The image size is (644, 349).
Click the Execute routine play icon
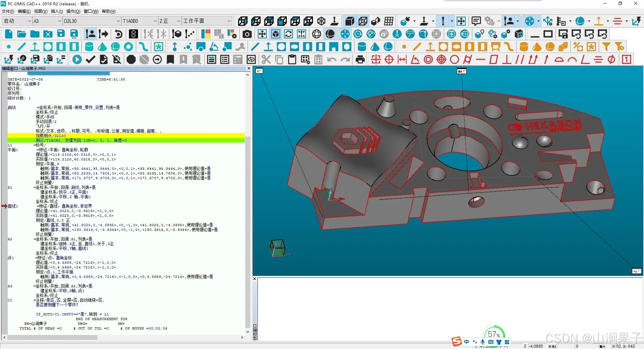[x=77, y=60]
